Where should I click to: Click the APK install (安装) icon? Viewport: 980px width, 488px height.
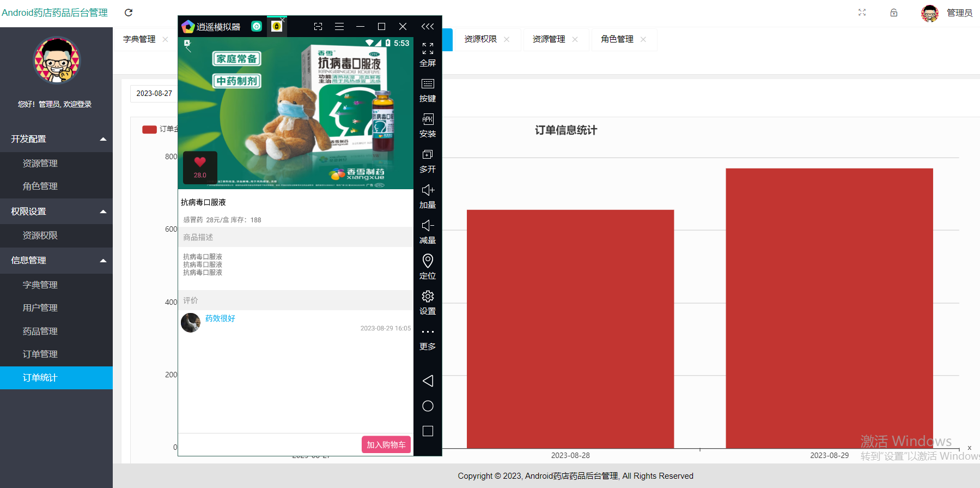tap(428, 125)
